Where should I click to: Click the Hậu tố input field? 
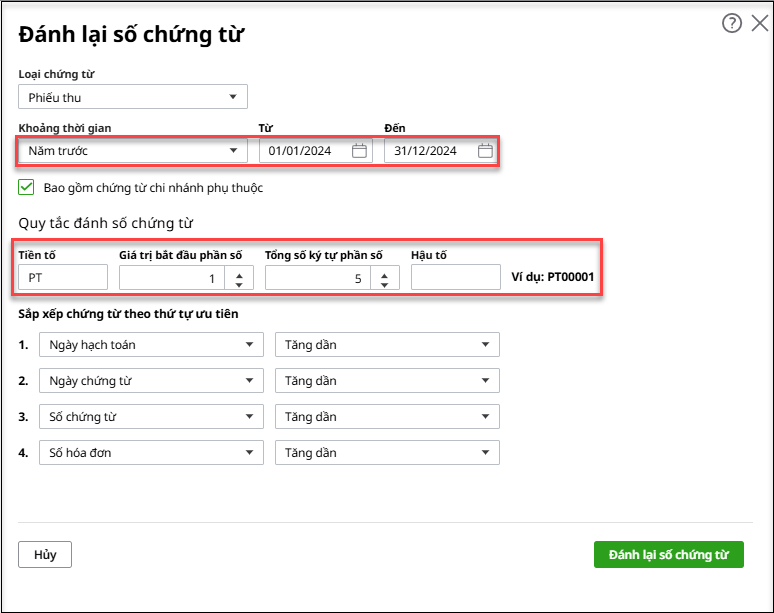(455, 278)
